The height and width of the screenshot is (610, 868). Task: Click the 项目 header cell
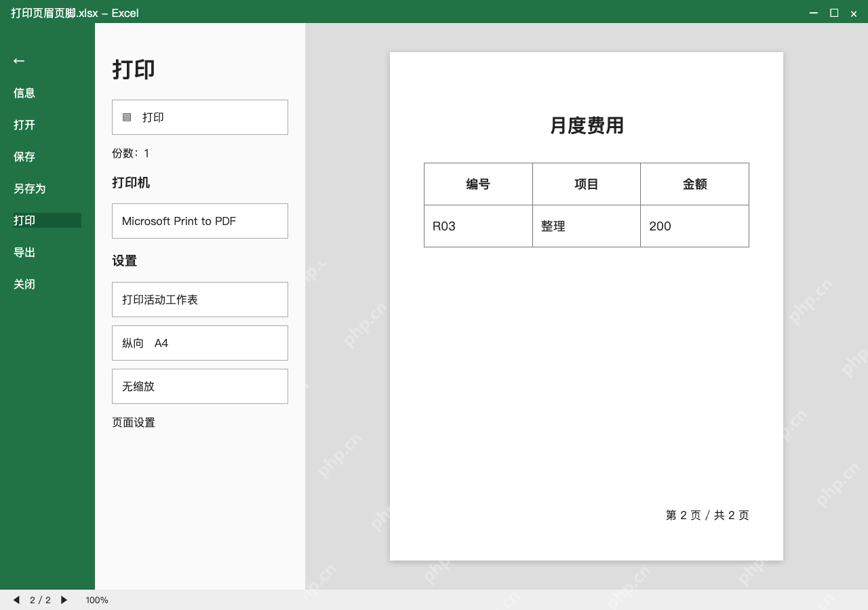[587, 184]
